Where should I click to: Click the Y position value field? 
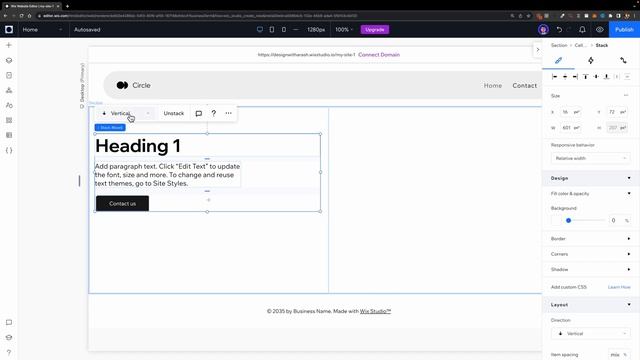617,112
